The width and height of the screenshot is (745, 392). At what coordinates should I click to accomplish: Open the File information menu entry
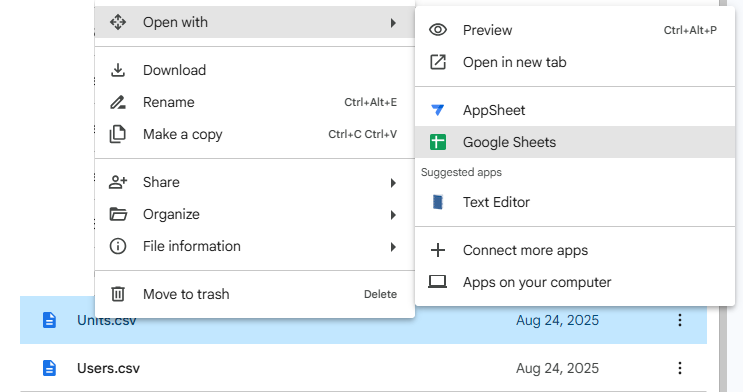(255, 246)
